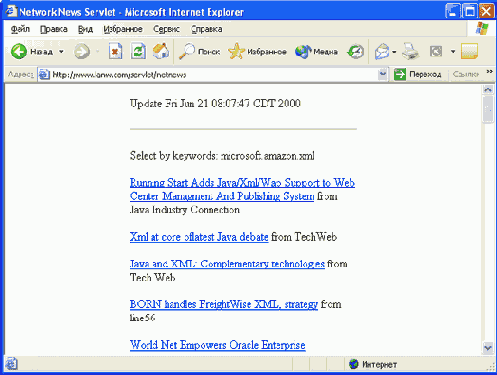This screenshot has width=497, height=375.
Task: Click the page icon in the address bar
Action: (x=44, y=75)
